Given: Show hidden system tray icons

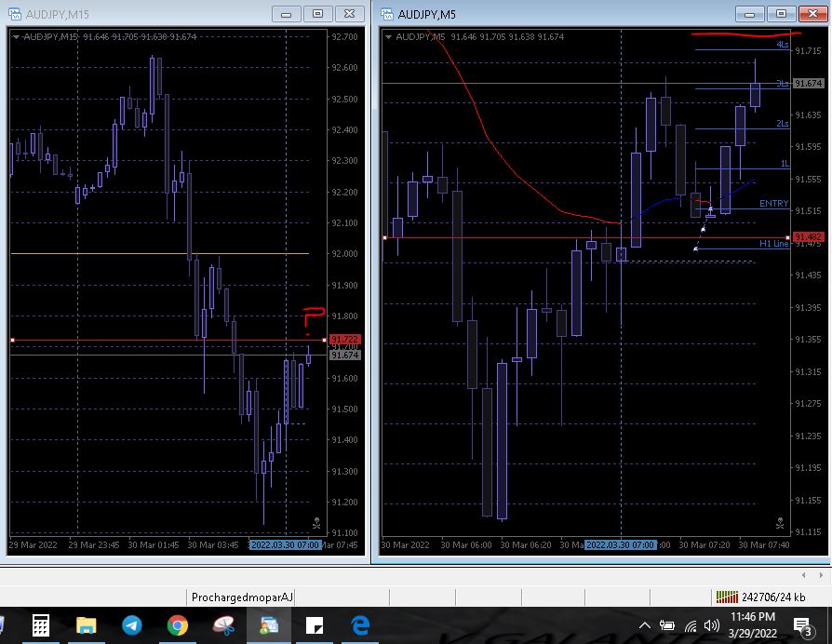Looking at the screenshot, I should point(645,626).
